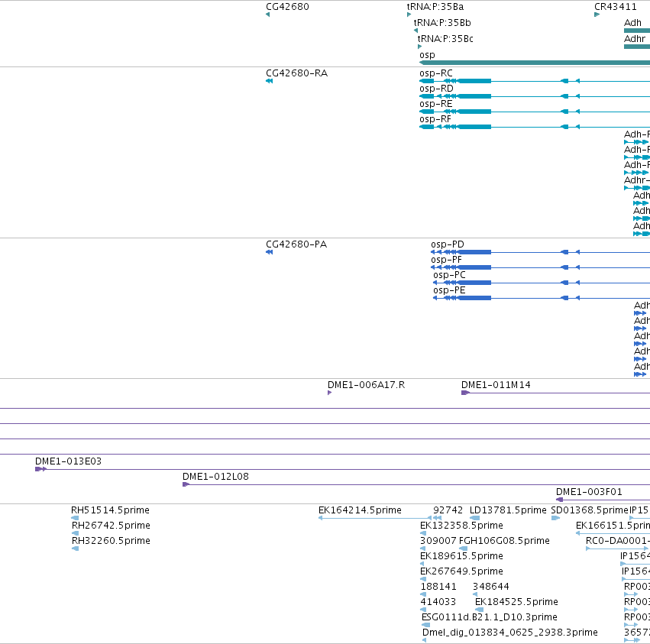Open the CG42680-RA transcript

[270, 81]
